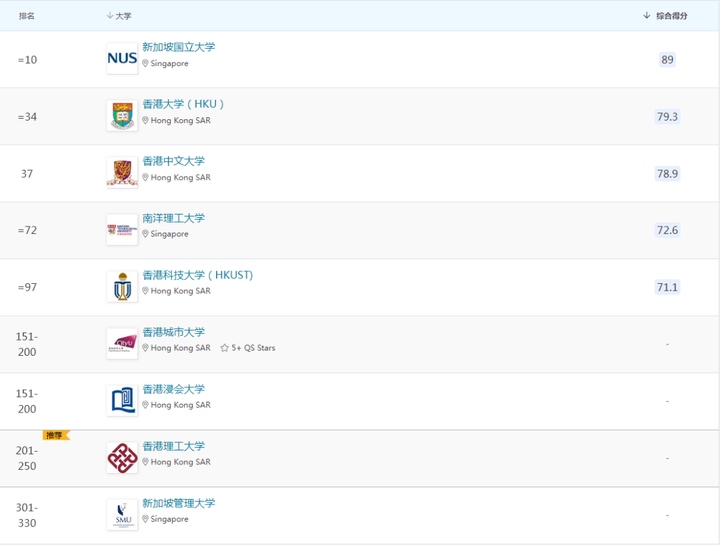Open the HKU crest logo
This screenshot has height=545, width=720.
(122, 116)
